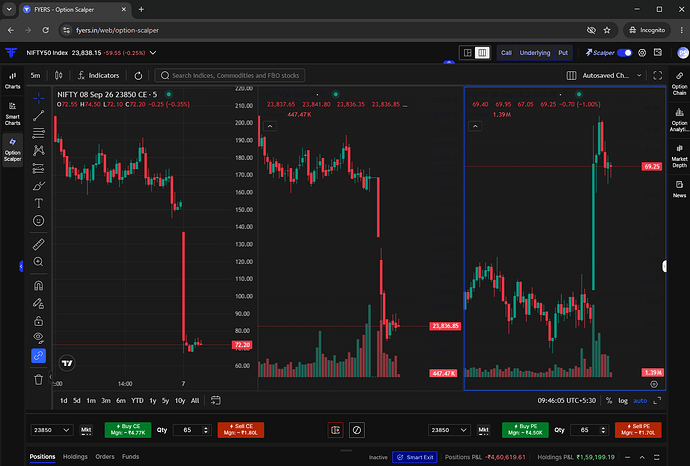690x466 pixels.
Task: Select the crosshair cursor tool
Action: [38, 98]
